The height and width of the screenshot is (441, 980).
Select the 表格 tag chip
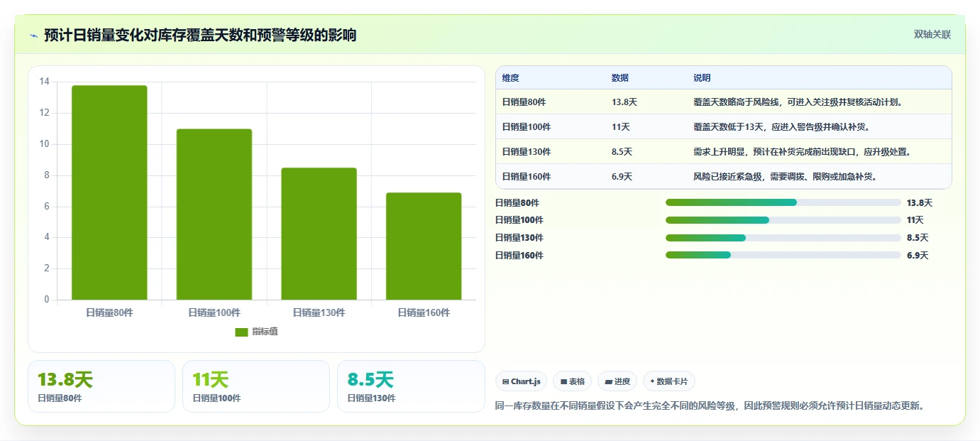click(x=572, y=381)
